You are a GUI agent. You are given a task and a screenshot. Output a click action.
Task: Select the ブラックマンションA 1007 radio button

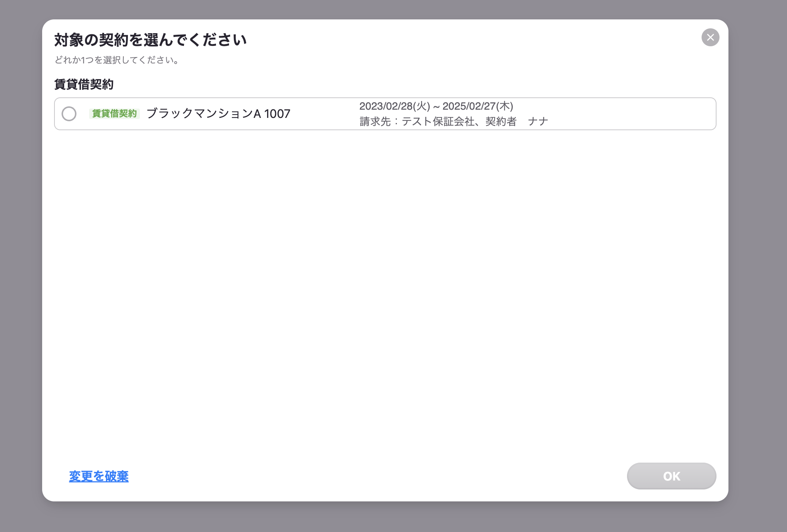click(69, 114)
